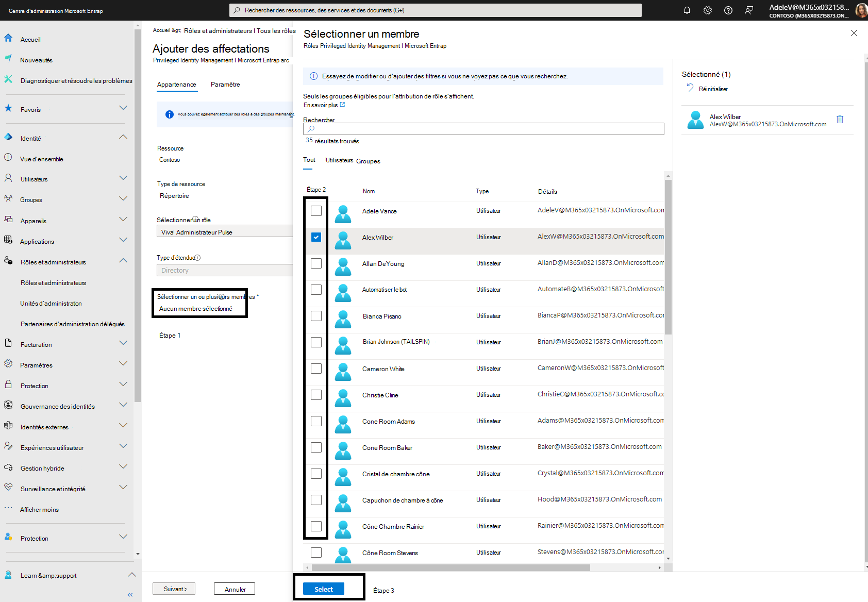The height and width of the screenshot is (602, 868).
Task: Open the settings gear in top bar
Action: 708,10
